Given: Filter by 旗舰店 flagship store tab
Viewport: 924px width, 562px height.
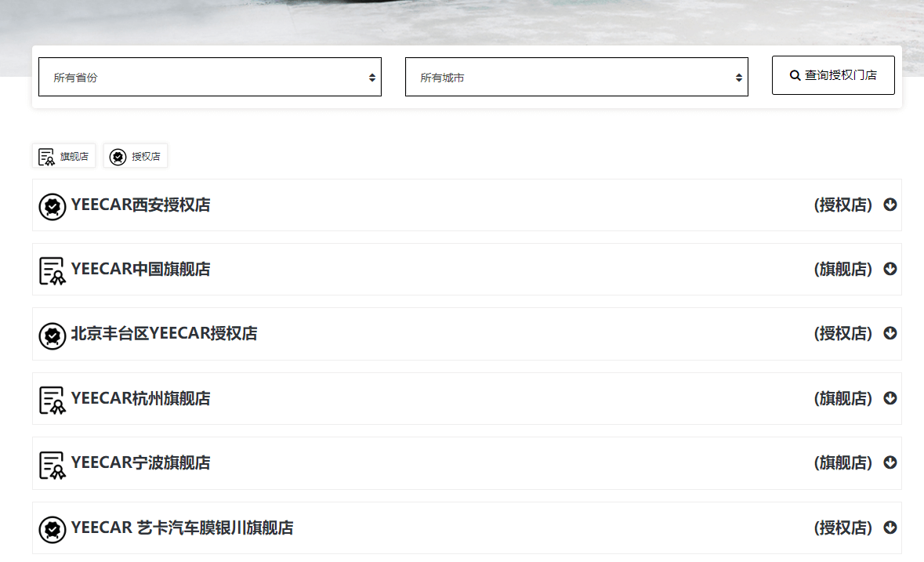Looking at the screenshot, I should (x=63, y=156).
